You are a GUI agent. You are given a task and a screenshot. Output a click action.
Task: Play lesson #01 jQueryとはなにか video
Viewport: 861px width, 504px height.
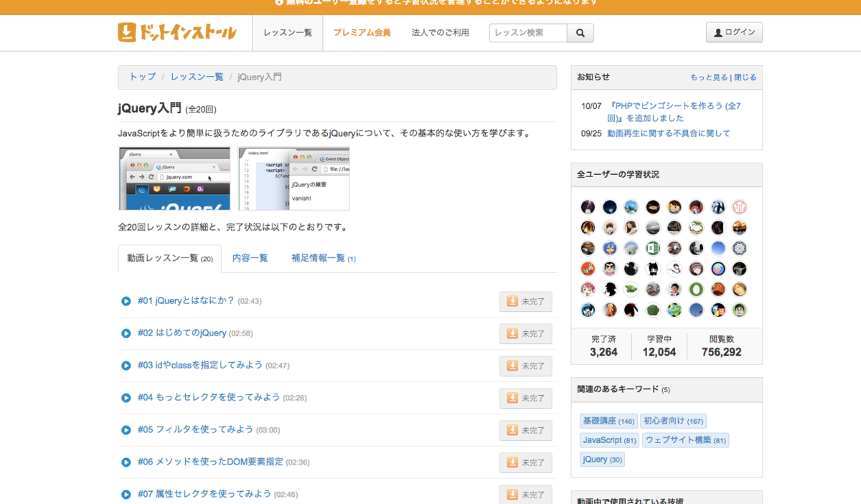pyautogui.click(x=126, y=301)
